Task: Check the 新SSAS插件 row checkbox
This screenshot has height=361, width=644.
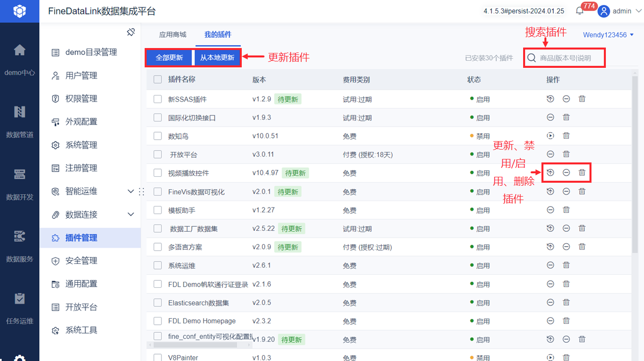Action: (x=158, y=99)
